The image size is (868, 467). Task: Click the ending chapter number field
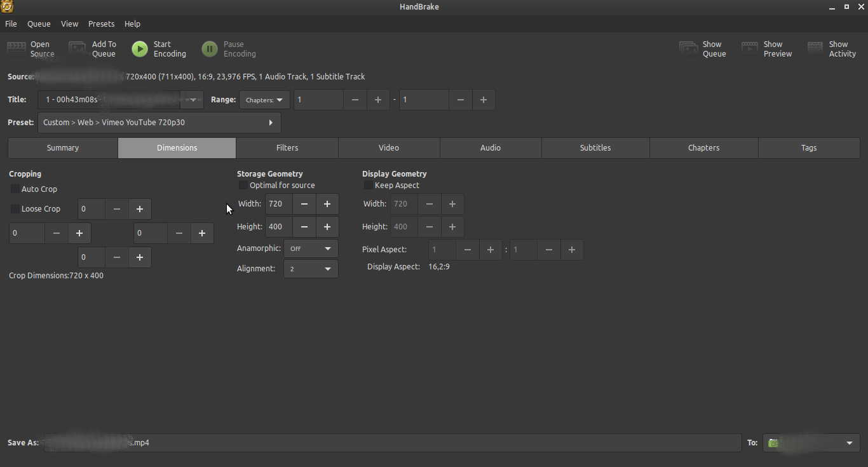coord(424,100)
